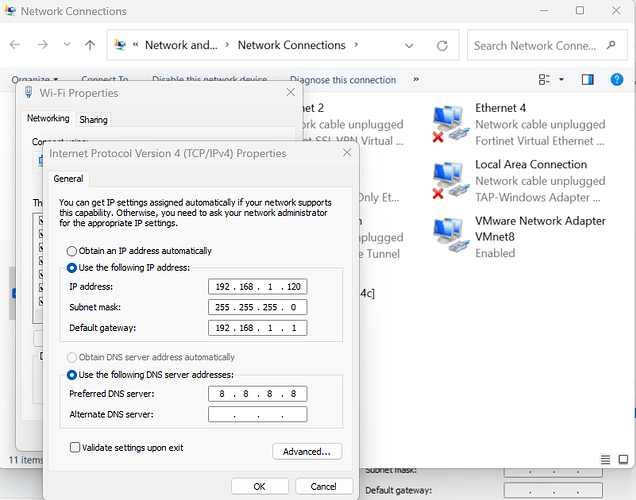The image size is (636, 500).
Task: Open the view options dropdown arrow
Action: (561, 79)
